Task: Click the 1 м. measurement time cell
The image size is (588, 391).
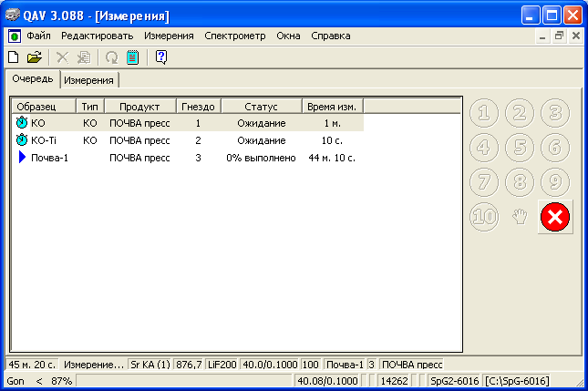Action: (x=332, y=123)
